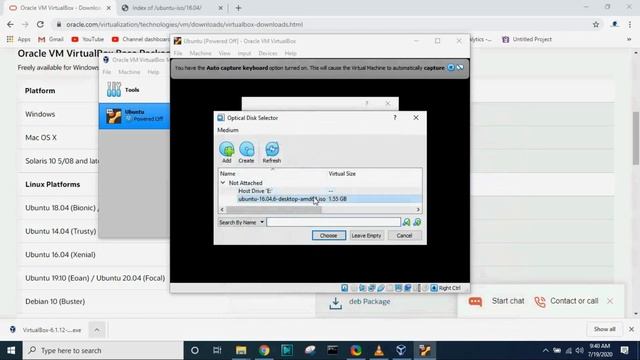Open View menu in Ubuntu VM window
Screen dimensions: 640x360
click(224, 53)
